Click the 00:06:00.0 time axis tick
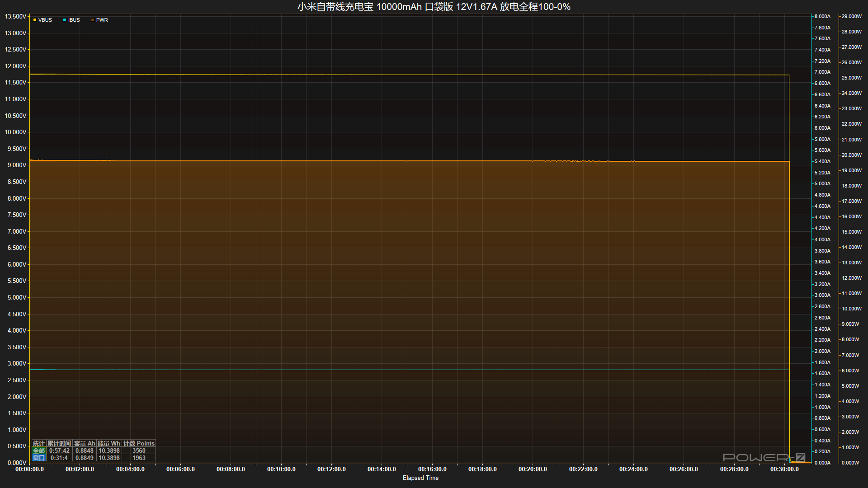868x488 pixels. [180, 469]
